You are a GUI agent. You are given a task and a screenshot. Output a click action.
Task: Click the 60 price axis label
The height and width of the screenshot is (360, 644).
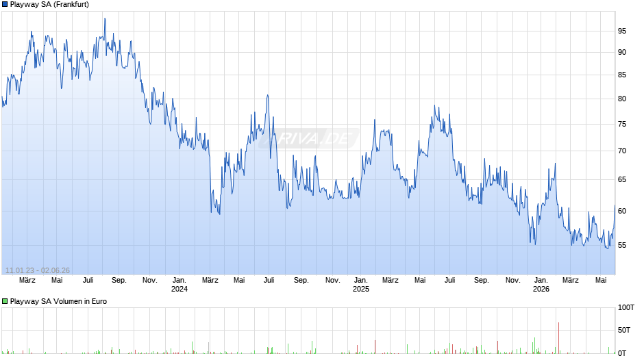[x=622, y=211]
